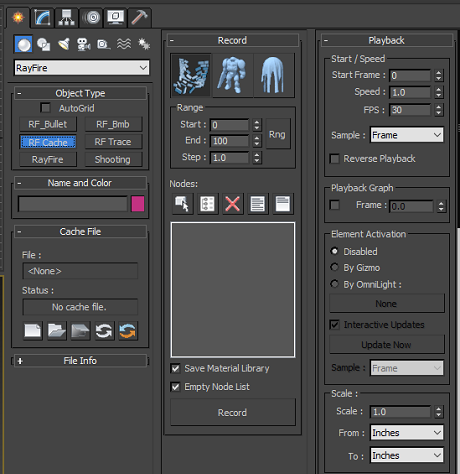This screenshot has height=474, width=460.
Task: Click the RF_Bmb object button
Action: (113, 124)
